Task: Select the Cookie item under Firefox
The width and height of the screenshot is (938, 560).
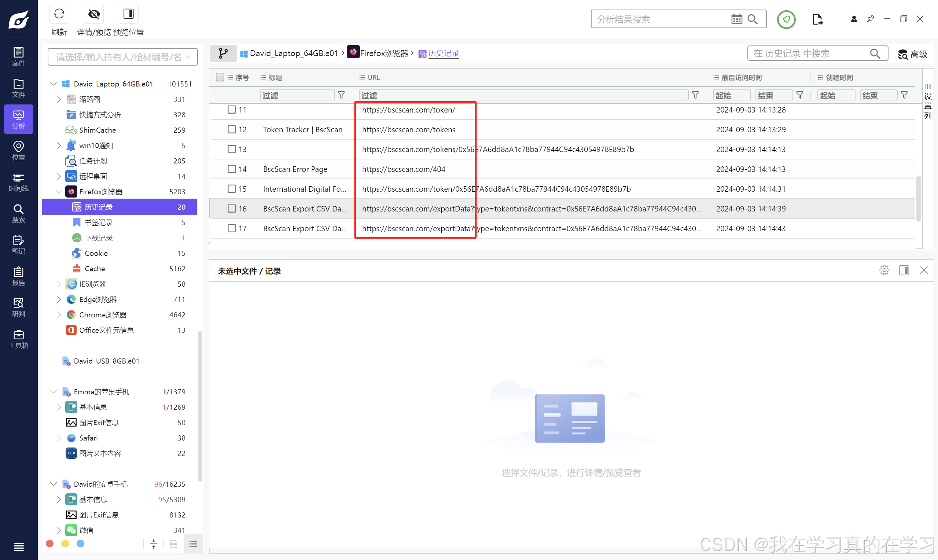Action: click(96, 253)
